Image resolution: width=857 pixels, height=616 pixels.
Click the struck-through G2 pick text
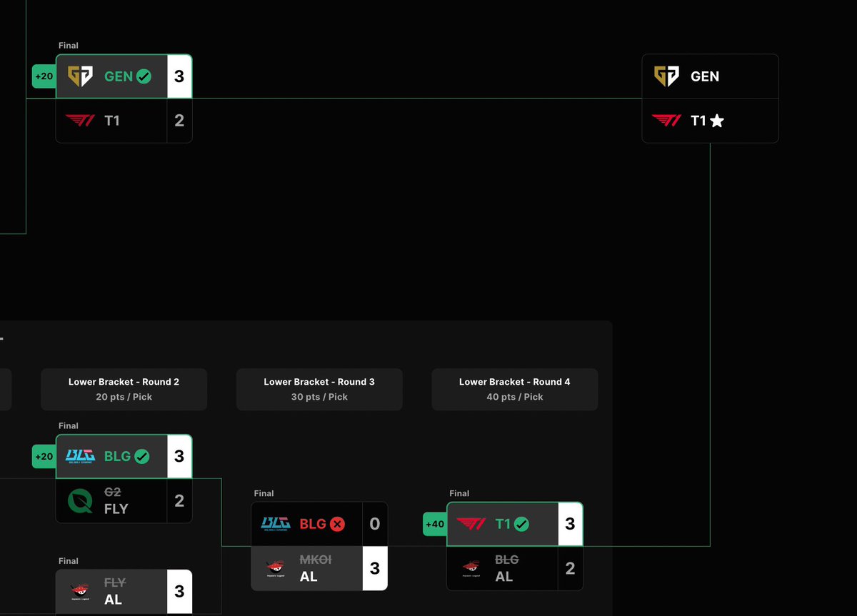tap(113, 492)
